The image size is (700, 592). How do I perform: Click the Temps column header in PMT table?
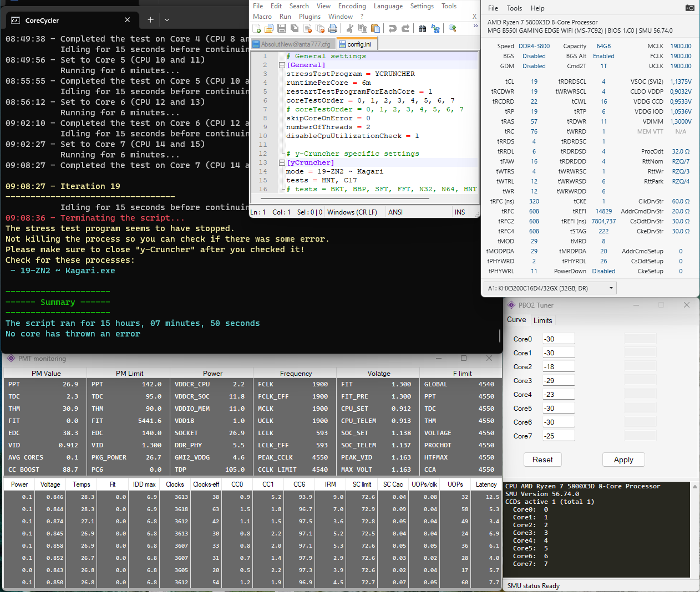(82, 484)
